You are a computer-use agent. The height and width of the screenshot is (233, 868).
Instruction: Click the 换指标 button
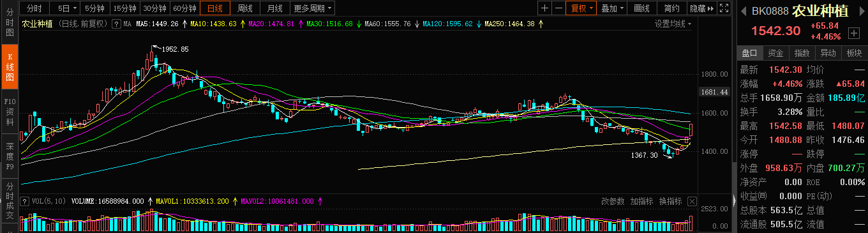click(671, 201)
